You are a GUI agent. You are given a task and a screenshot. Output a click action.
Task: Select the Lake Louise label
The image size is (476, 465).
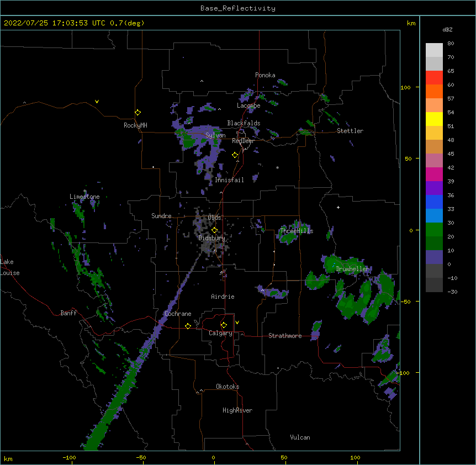tap(10, 267)
